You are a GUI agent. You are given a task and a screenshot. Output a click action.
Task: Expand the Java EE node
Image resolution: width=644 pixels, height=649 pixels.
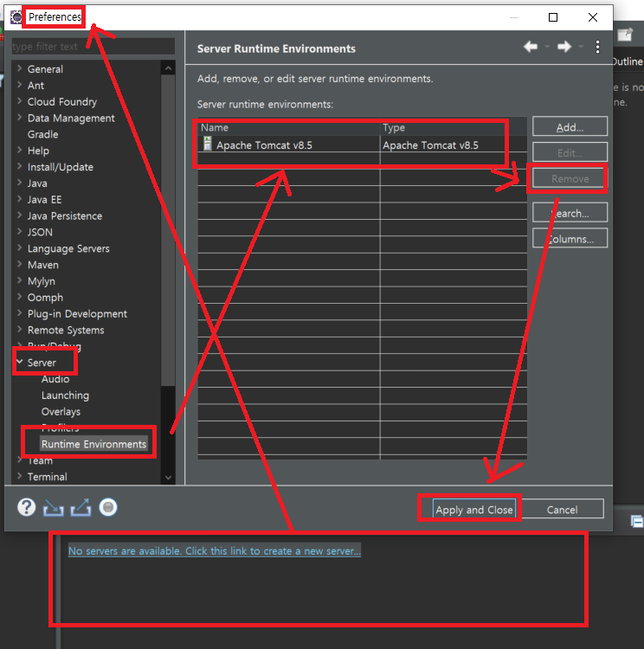[x=19, y=199]
